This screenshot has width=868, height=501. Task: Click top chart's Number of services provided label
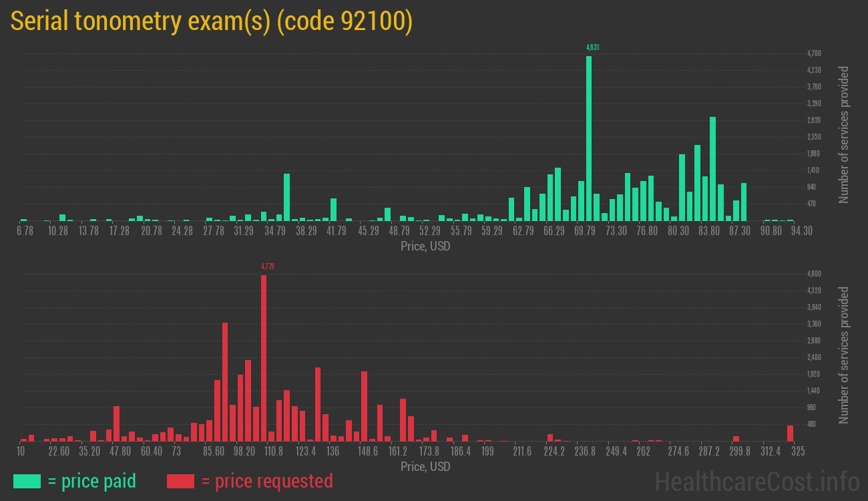[x=844, y=134]
